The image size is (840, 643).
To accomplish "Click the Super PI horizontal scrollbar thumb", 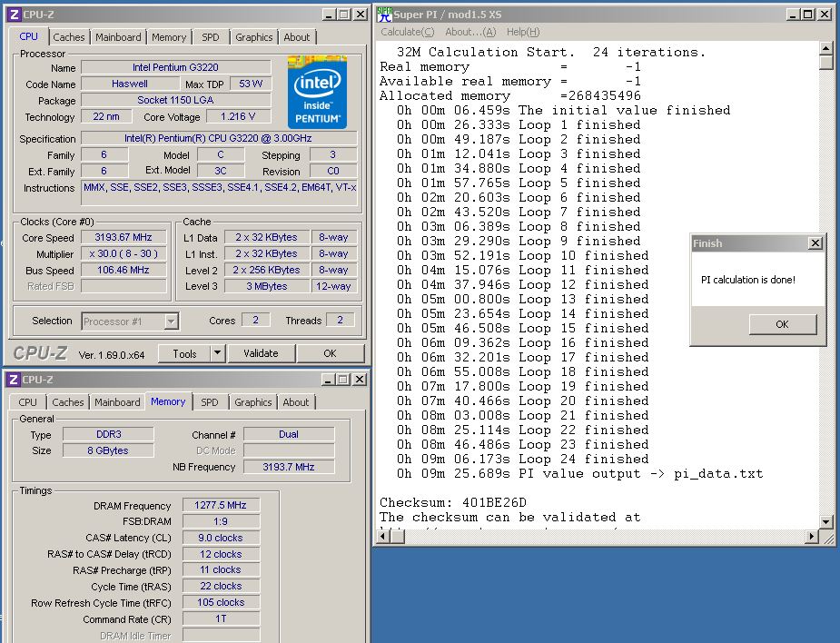I will tap(397, 536).
